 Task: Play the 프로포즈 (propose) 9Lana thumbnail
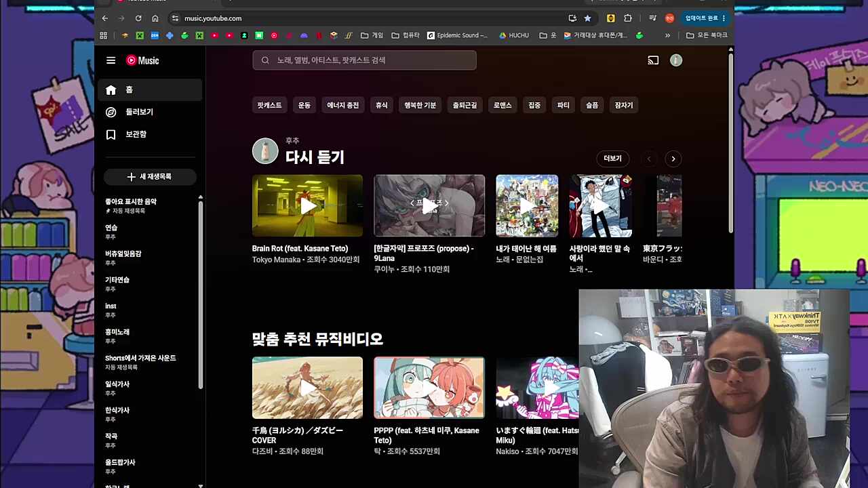click(x=429, y=205)
